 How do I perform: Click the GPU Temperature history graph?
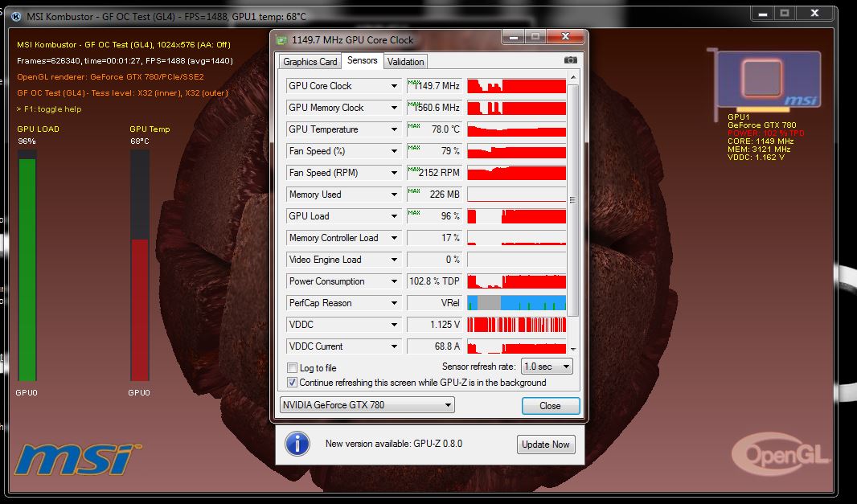pos(516,129)
